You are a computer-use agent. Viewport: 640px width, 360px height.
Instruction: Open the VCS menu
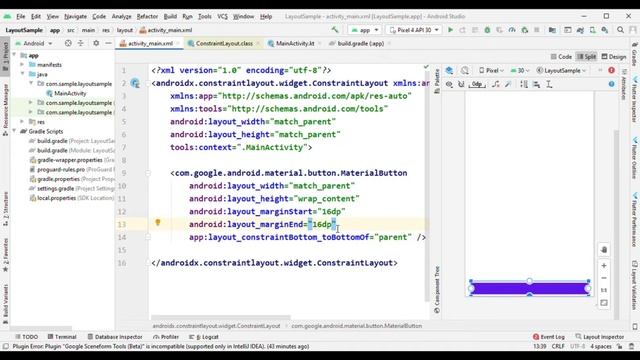[222, 16]
